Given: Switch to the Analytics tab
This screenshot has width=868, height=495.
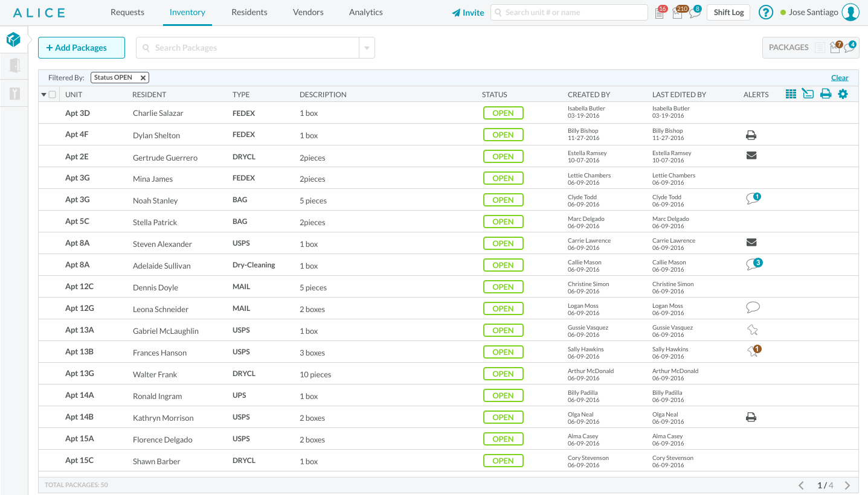Looking at the screenshot, I should point(365,12).
